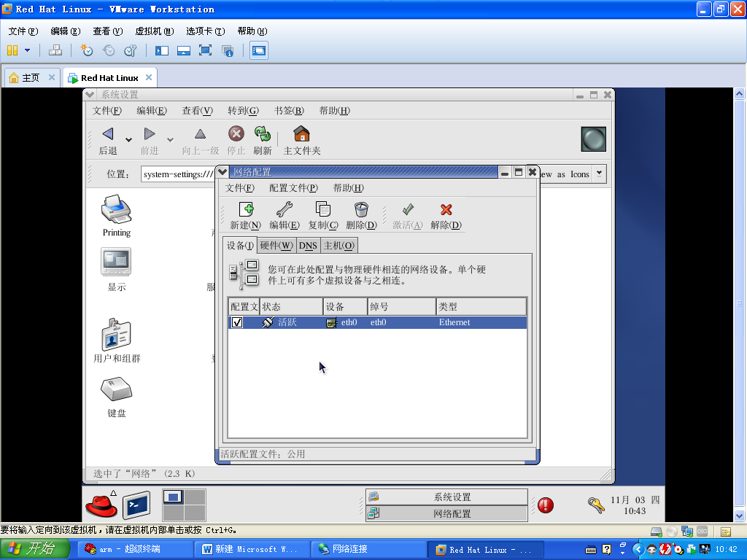This screenshot has width=747, height=560.
Task: Click VMware full screen mode icon
Action: [205, 50]
